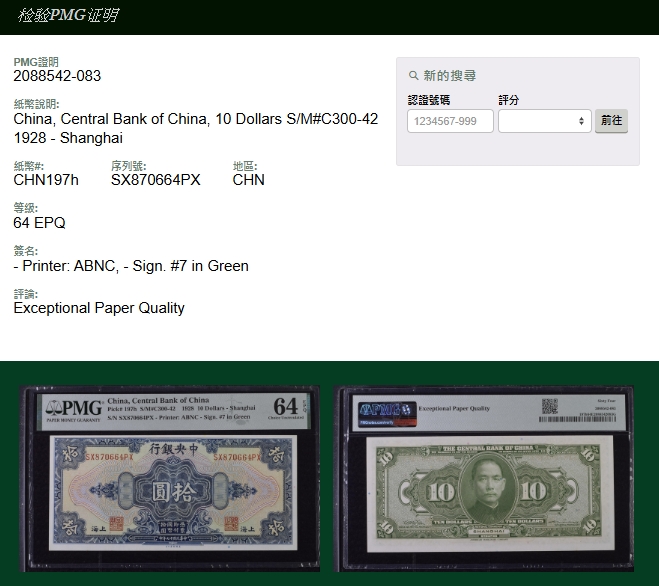Image resolution: width=659 pixels, height=586 pixels.
Task: Select the grade text 64 EPQ
Action: [40, 223]
